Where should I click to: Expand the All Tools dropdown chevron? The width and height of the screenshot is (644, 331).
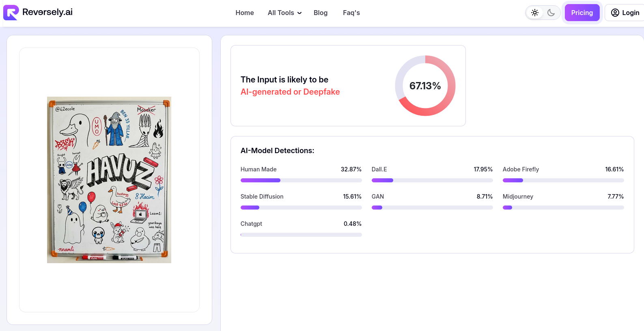[299, 13]
